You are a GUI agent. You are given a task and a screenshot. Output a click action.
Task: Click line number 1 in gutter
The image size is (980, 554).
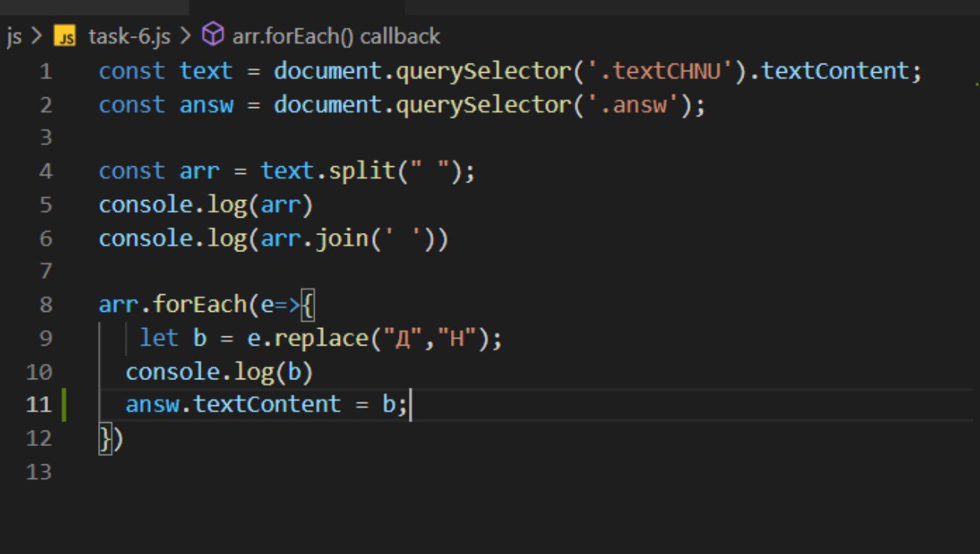tap(45, 72)
